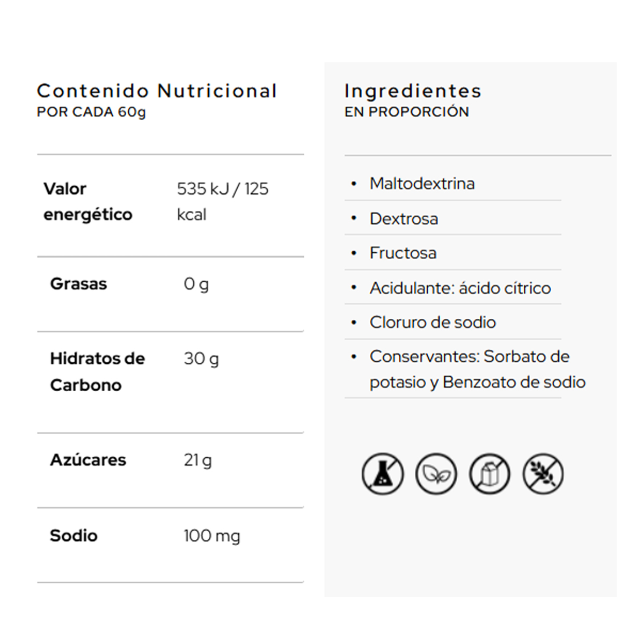Click the Sodio 100 mg value
The image size is (644, 644).
point(212,536)
